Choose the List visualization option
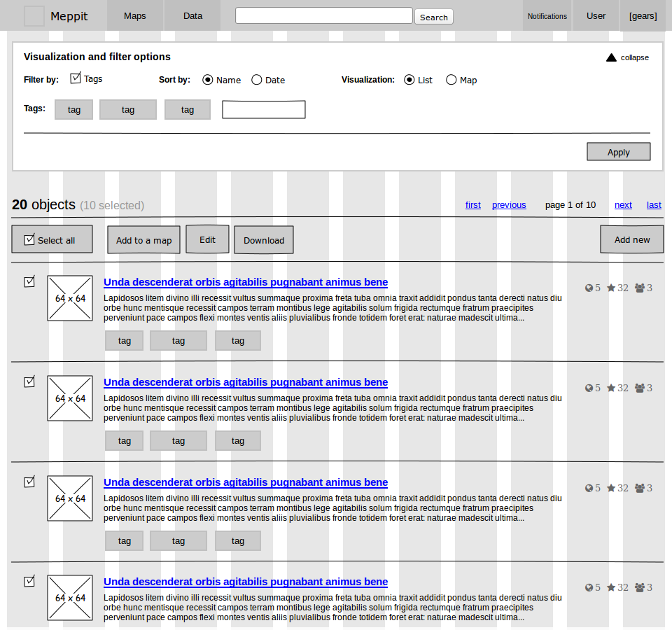 tap(409, 80)
